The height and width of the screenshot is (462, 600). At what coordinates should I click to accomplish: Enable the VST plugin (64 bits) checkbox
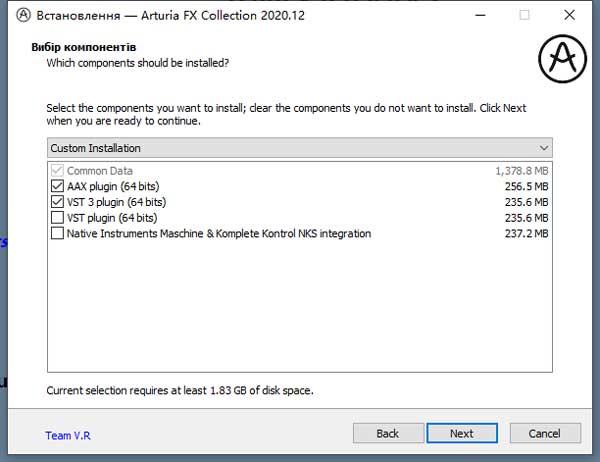click(x=56, y=218)
